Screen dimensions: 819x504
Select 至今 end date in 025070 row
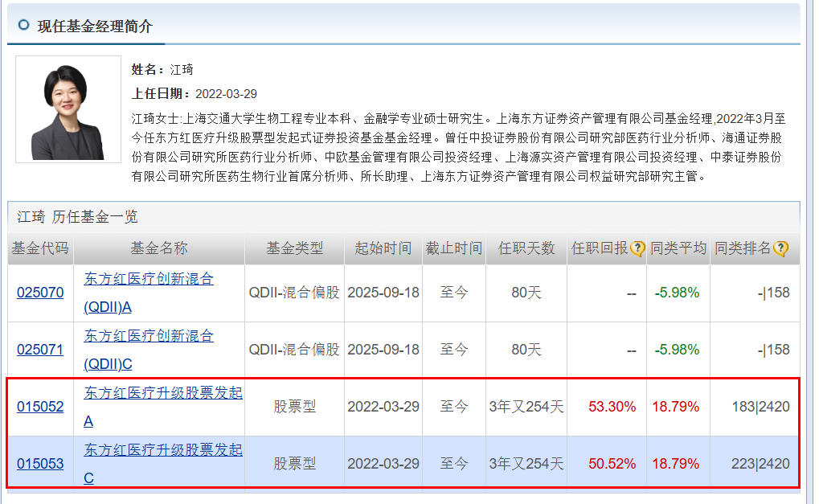[453, 293]
